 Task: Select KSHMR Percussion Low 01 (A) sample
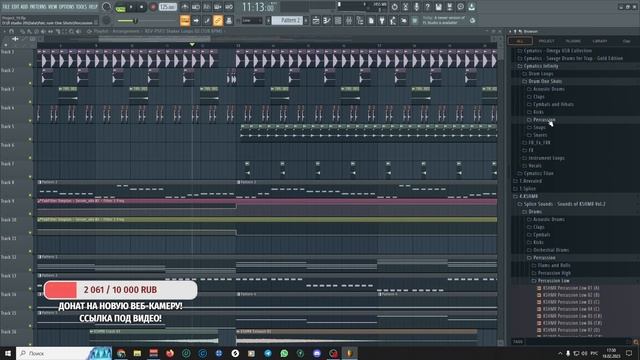point(571,288)
